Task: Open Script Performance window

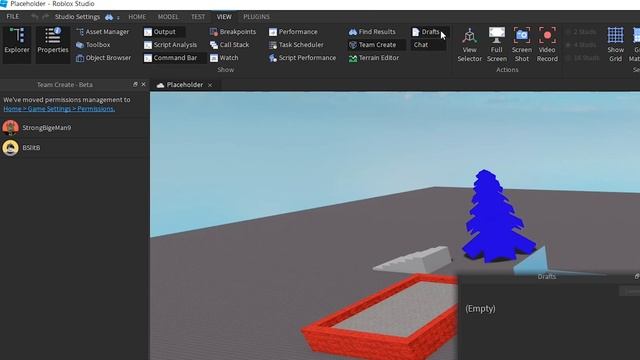Action: 302,58
